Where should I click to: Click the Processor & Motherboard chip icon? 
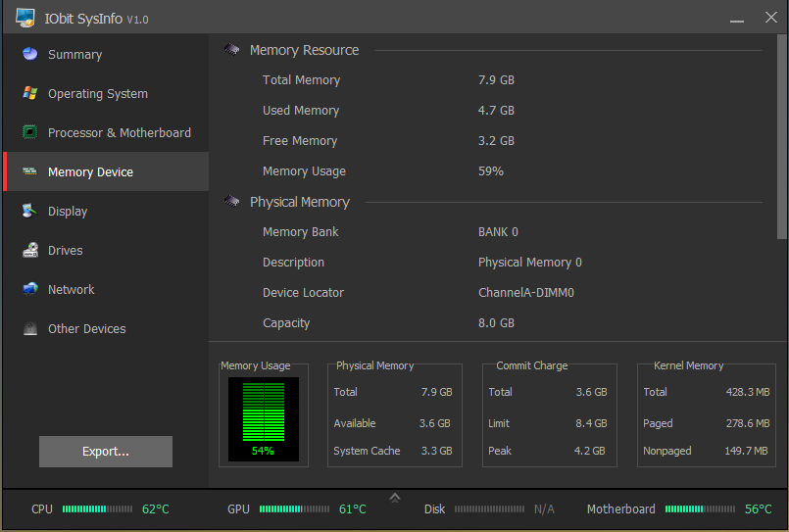coord(30,132)
